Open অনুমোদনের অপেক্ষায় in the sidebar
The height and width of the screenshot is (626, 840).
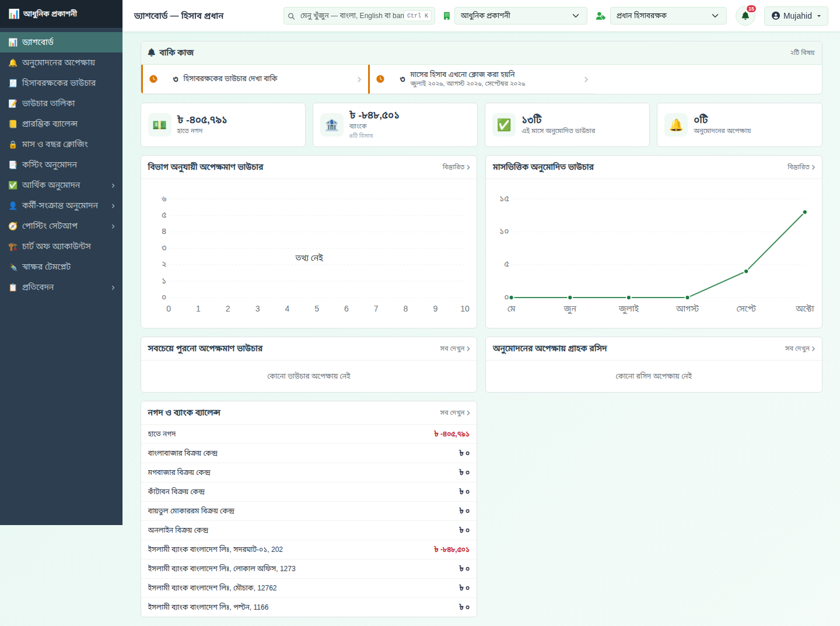pyautogui.click(x=61, y=62)
